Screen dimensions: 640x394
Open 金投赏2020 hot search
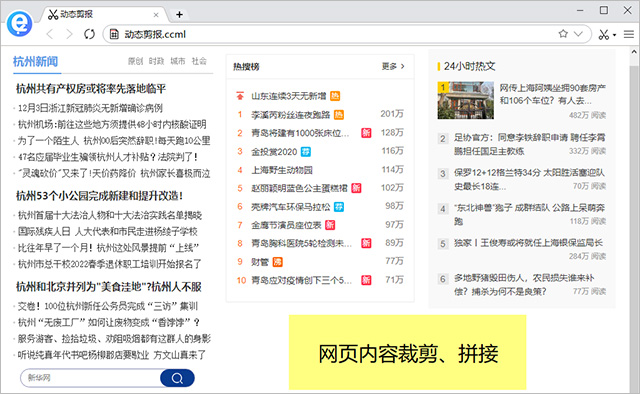(x=274, y=152)
